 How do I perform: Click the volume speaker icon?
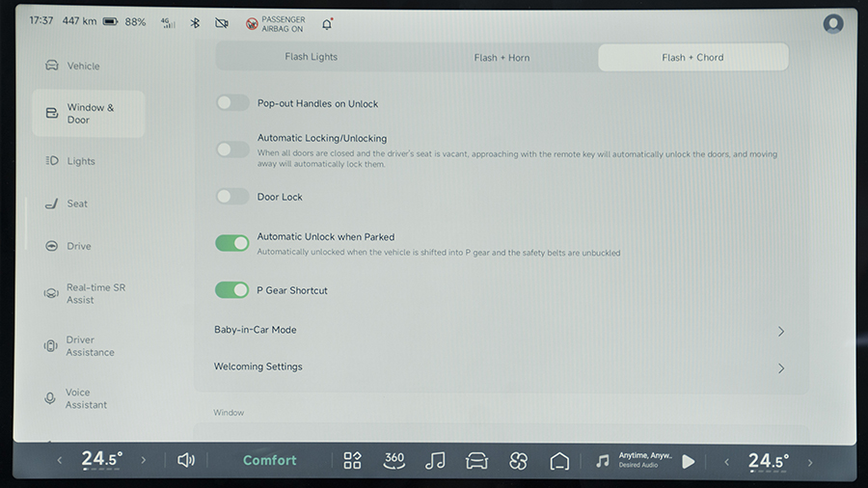tap(186, 461)
